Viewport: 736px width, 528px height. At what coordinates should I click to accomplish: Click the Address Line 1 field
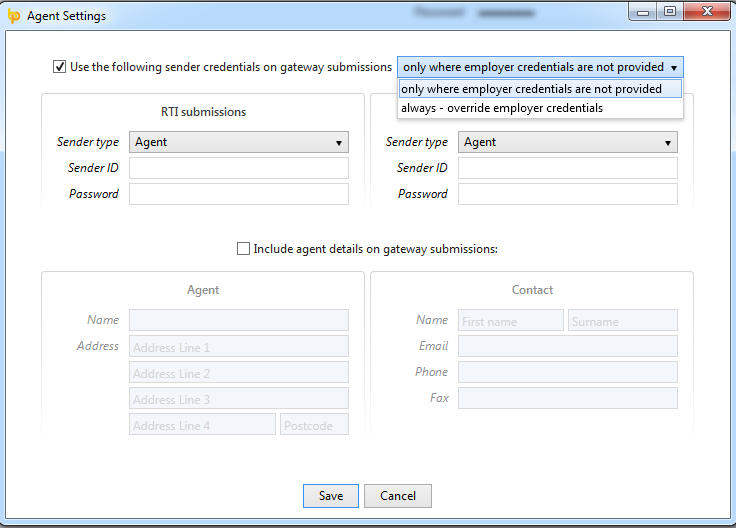[239, 346]
